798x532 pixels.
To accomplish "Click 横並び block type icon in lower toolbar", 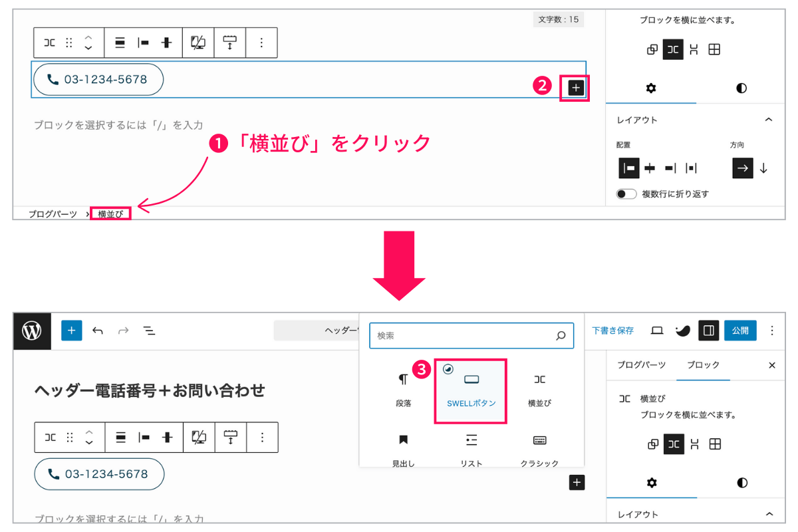I will [x=51, y=437].
